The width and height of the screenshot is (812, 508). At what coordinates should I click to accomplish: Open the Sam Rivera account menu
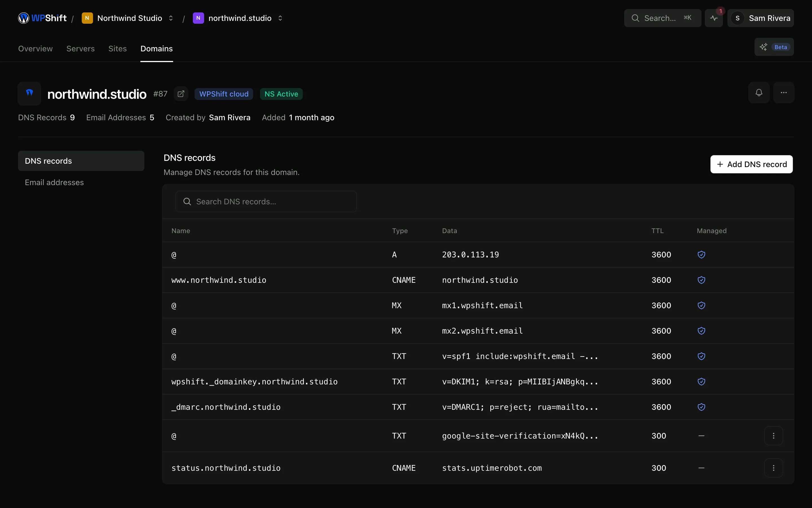[760, 18]
